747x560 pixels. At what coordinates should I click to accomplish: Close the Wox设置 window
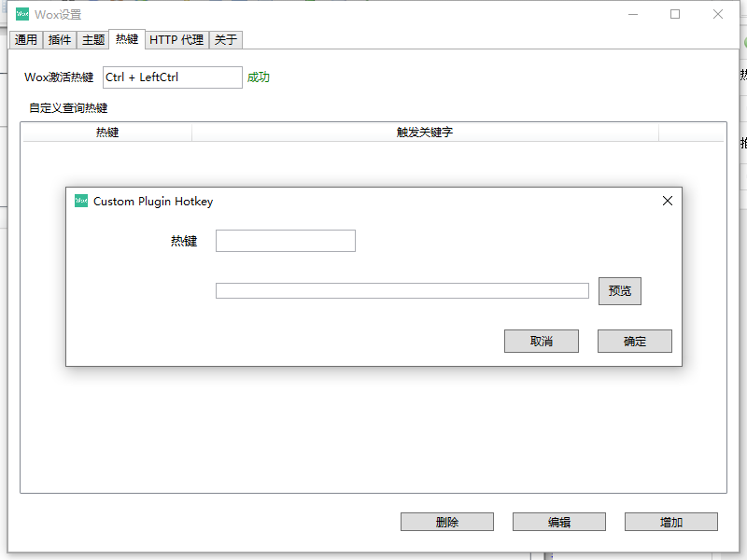coord(718,14)
